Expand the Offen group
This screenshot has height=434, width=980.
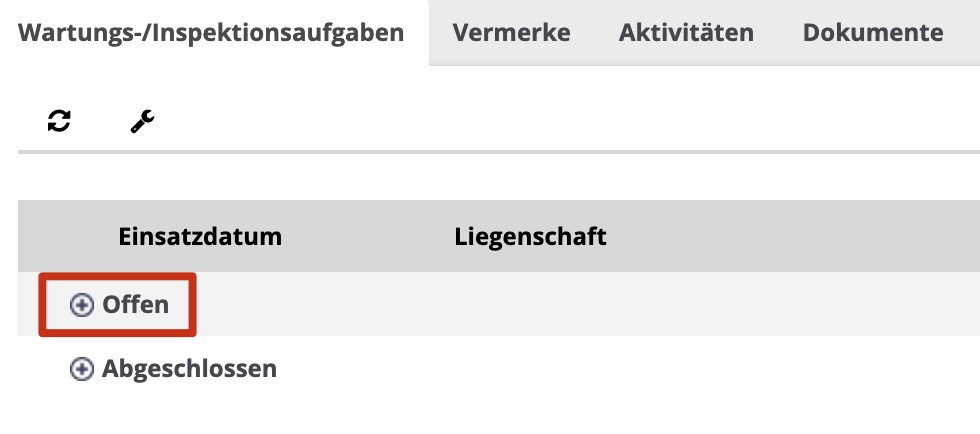pos(81,305)
